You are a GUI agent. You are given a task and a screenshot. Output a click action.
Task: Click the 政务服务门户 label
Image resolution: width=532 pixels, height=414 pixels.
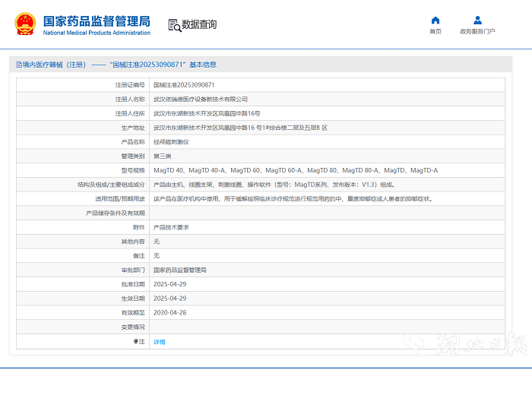point(478,32)
